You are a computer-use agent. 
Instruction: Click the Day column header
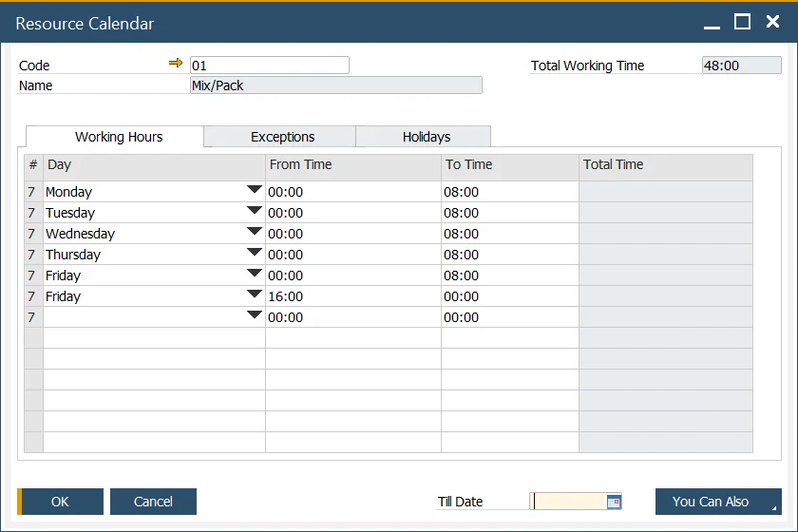(x=154, y=167)
